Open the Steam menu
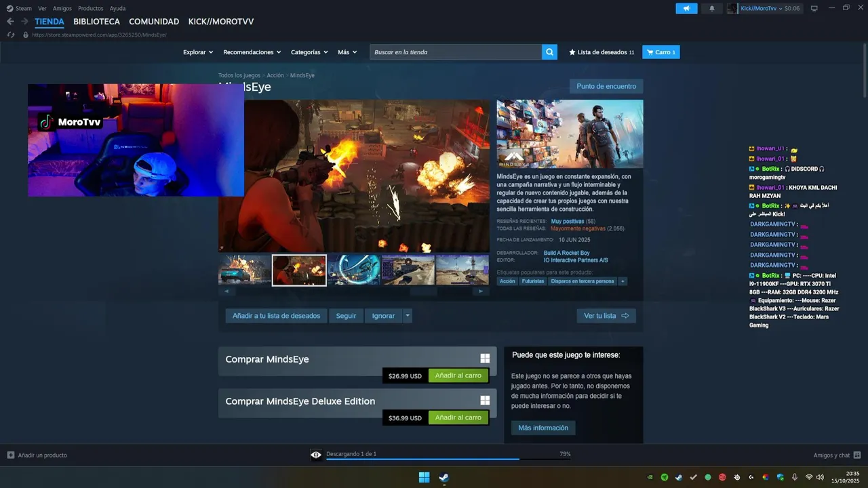The image size is (868, 488). click(24, 8)
